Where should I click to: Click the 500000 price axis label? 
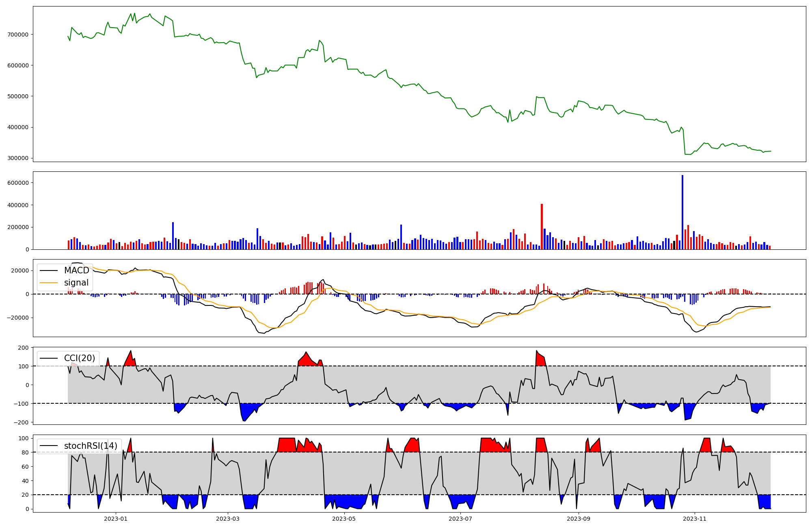click(18, 96)
